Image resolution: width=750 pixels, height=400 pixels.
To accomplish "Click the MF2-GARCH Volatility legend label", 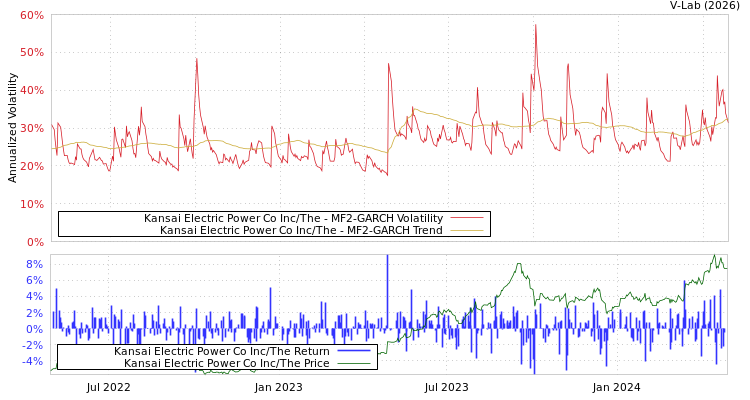I will coord(293,218).
